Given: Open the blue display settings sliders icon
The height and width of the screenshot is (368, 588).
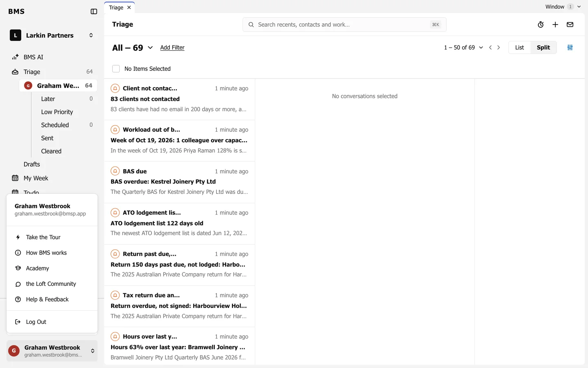Looking at the screenshot, I should pyautogui.click(x=570, y=47).
